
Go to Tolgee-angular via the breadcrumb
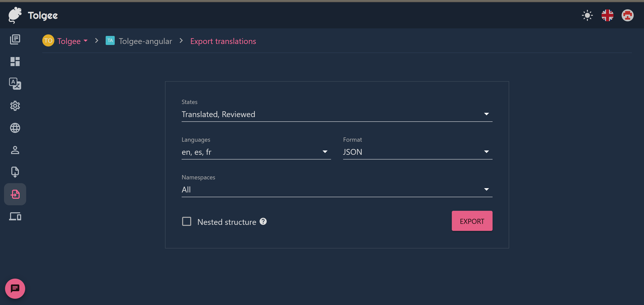[x=145, y=41]
